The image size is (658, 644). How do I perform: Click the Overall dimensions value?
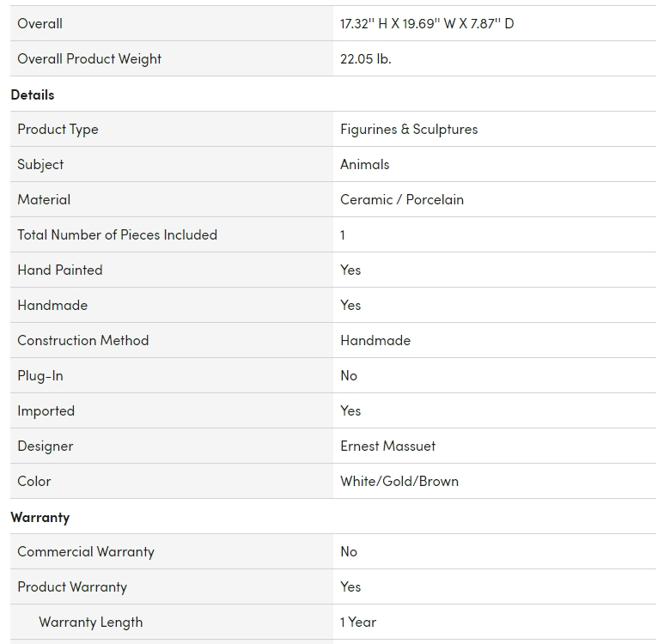coord(427,23)
